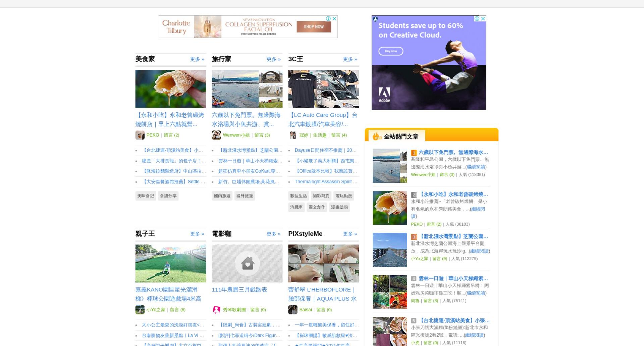The width and height of the screenshot is (644, 346).
Task: Click rank 2 badge in hot articles
Action: coord(414,195)
